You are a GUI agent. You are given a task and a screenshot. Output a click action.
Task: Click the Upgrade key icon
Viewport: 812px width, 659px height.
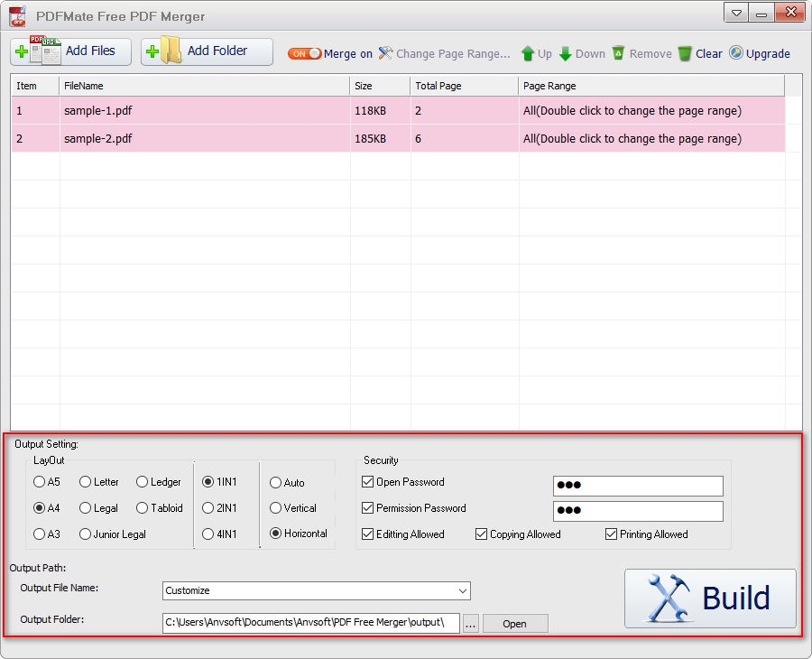click(736, 53)
